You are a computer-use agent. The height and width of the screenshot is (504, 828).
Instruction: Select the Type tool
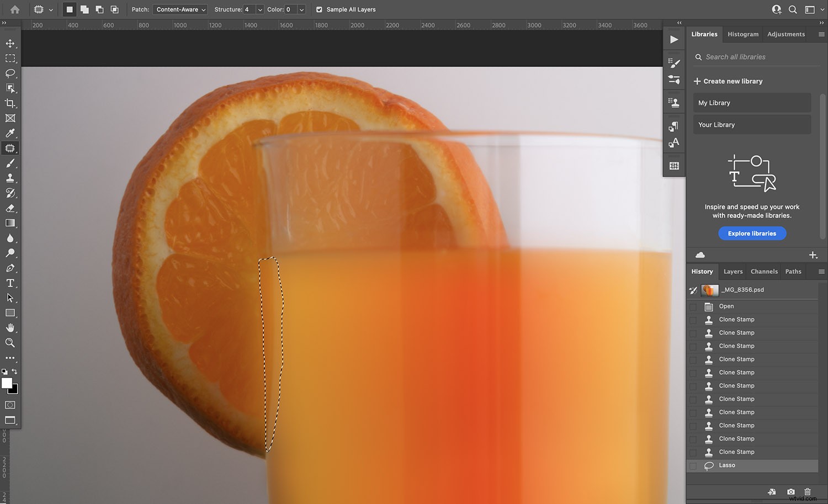(x=10, y=283)
